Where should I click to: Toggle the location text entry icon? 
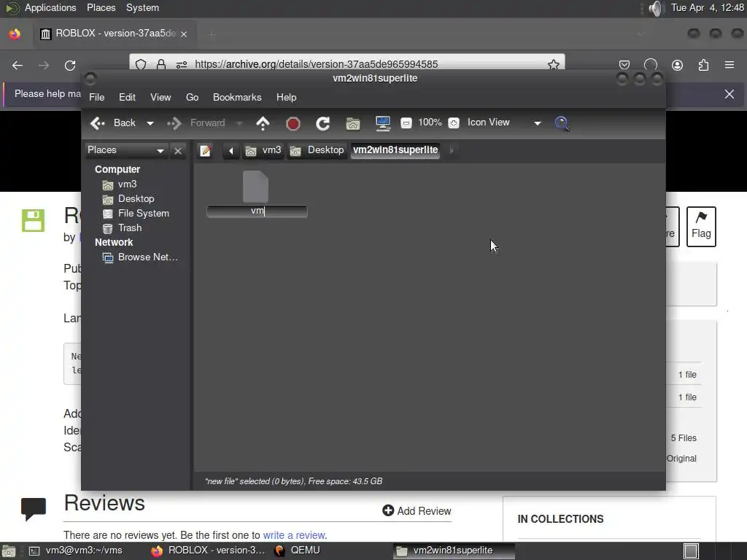[205, 151]
